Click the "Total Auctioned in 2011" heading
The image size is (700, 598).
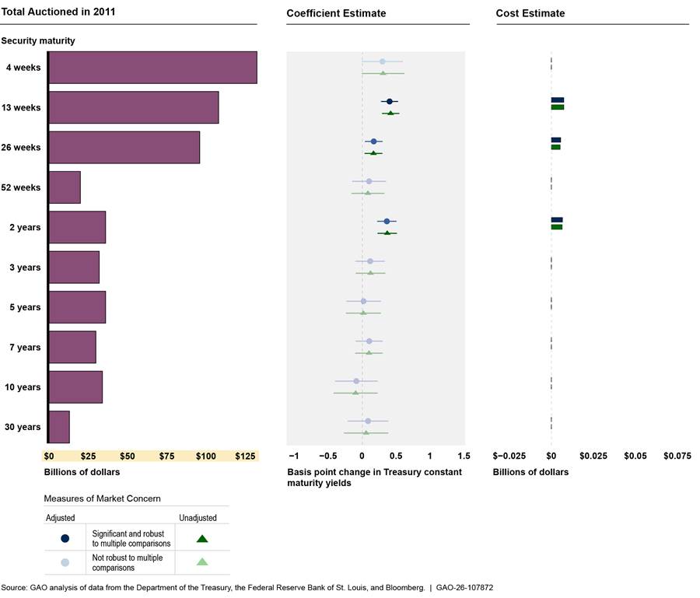click(x=54, y=13)
